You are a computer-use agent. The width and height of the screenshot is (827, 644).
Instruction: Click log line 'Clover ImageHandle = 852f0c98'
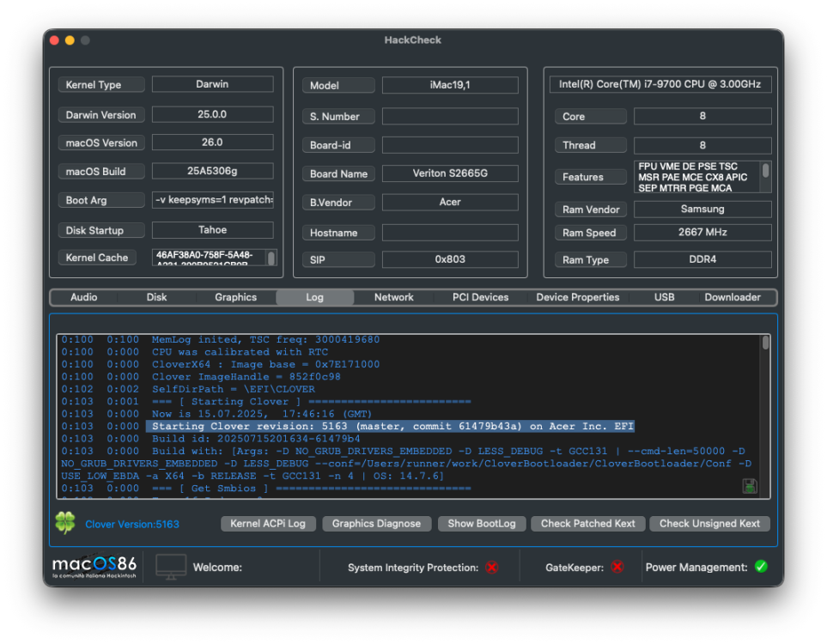pos(246,377)
